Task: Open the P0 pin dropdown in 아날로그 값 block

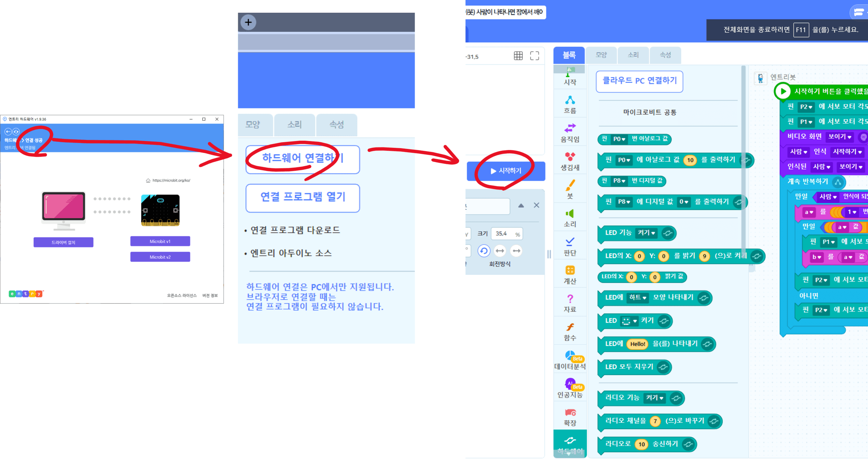Action: click(619, 139)
